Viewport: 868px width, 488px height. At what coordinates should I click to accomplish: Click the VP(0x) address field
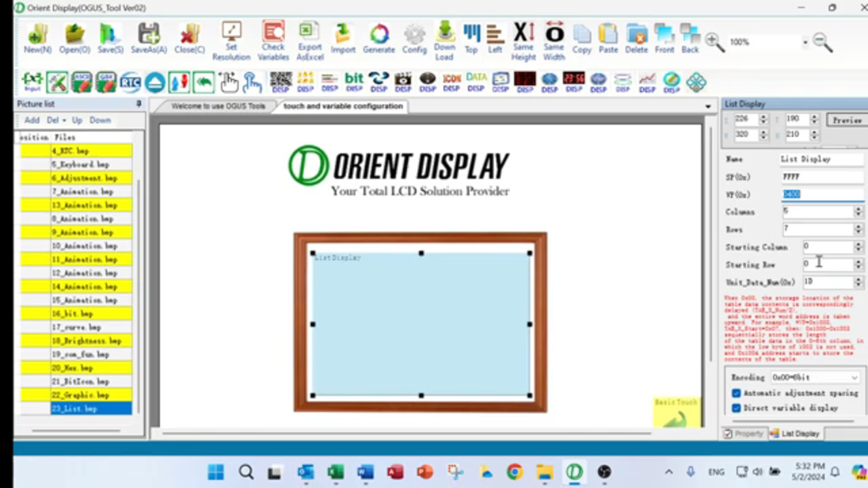tap(822, 195)
